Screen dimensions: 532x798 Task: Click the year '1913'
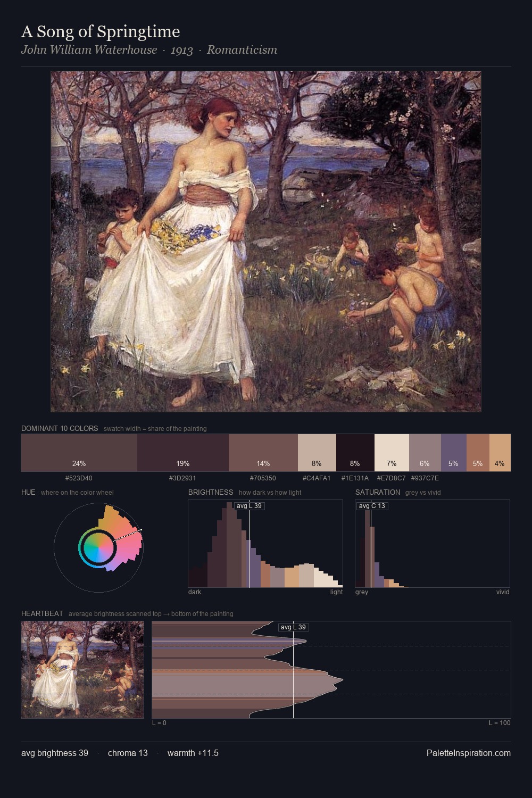tap(182, 50)
